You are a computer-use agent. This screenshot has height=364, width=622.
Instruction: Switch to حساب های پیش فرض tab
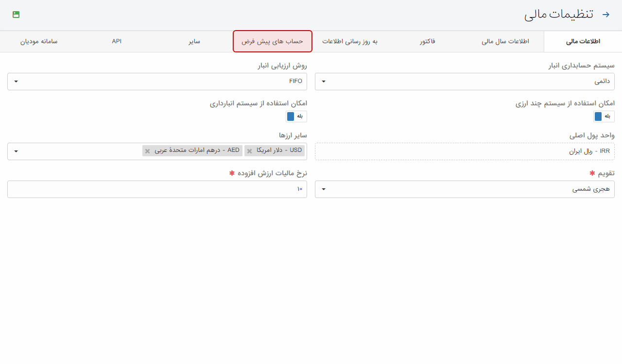pyautogui.click(x=273, y=42)
